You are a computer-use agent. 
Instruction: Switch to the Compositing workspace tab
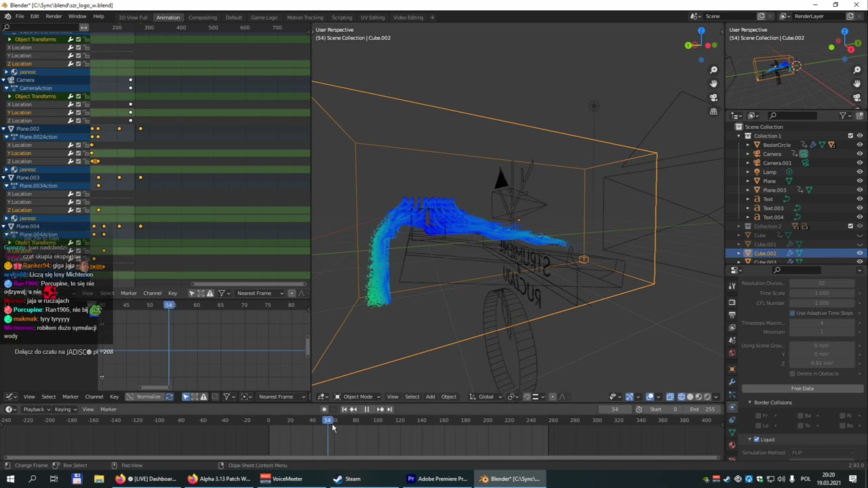(203, 18)
